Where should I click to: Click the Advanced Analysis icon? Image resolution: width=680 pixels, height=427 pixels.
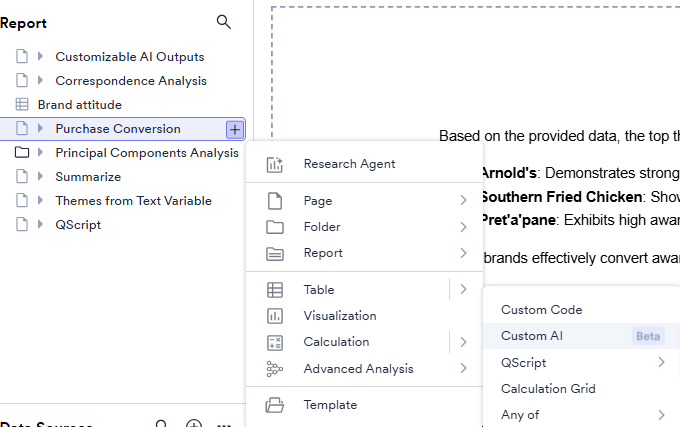[275, 369]
